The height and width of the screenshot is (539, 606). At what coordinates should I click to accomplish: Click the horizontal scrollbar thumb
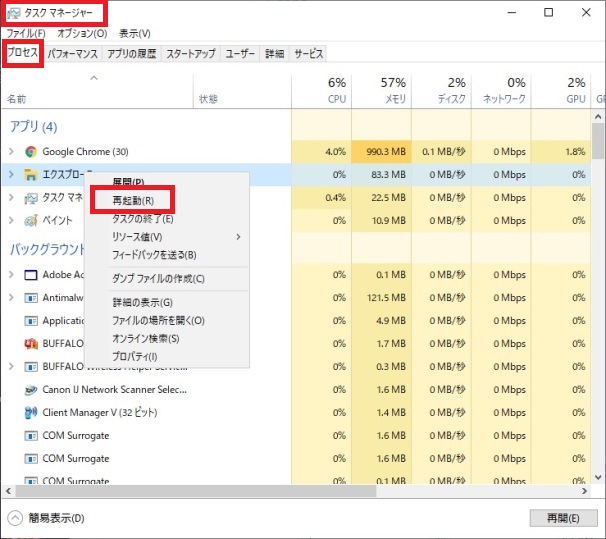[x=196, y=491]
